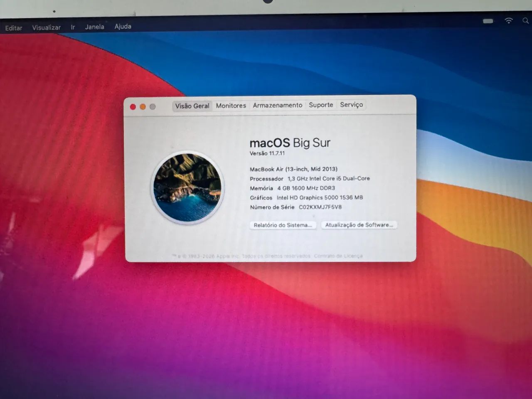Open Spotlight search magnifier icon
532x399 pixels.
point(526,20)
